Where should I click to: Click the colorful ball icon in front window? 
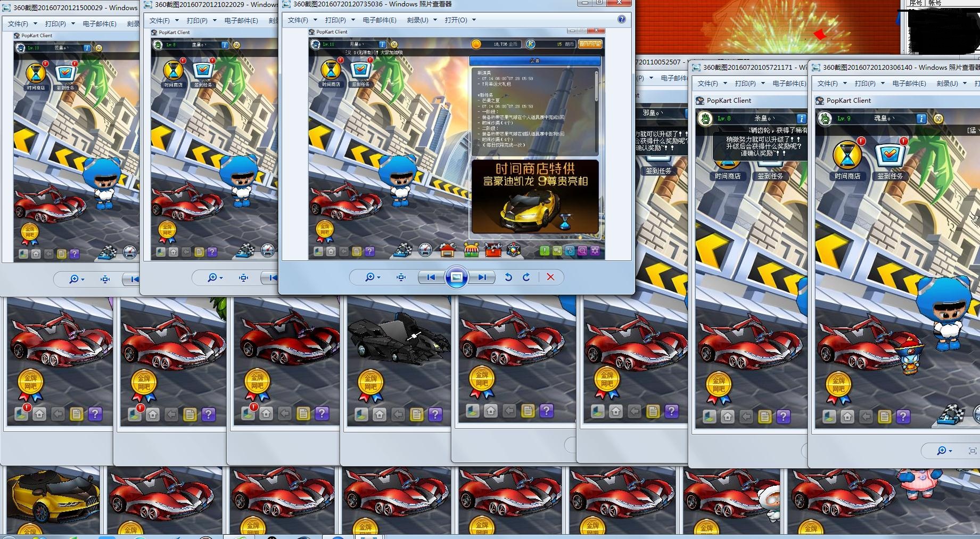[x=514, y=249]
